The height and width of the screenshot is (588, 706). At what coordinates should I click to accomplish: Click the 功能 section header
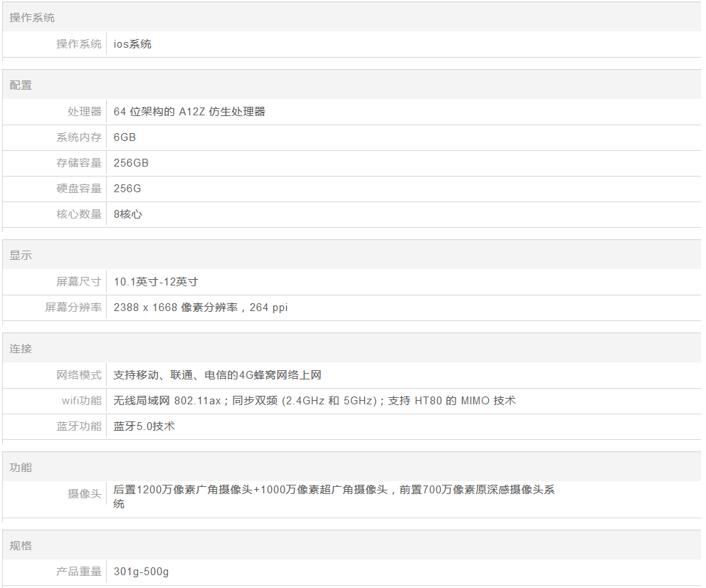(x=21, y=468)
